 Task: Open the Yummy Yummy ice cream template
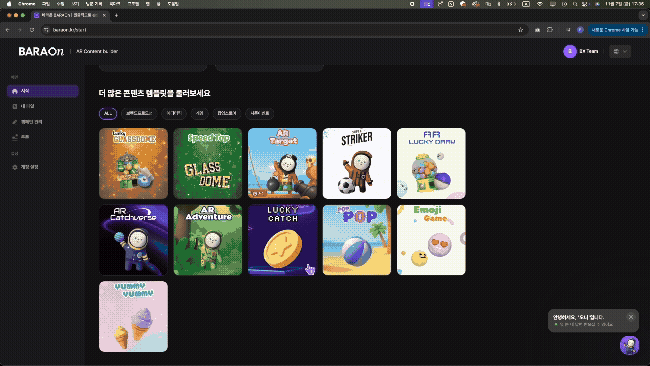tap(133, 317)
